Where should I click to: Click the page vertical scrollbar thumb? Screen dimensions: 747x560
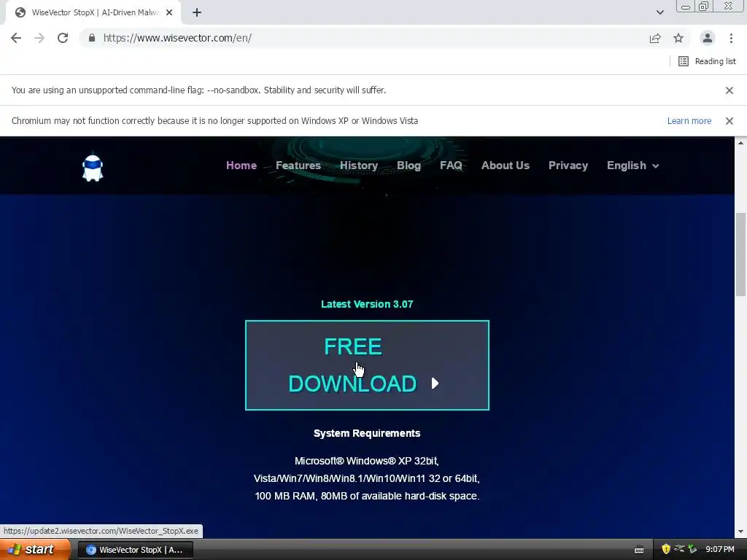(741, 254)
